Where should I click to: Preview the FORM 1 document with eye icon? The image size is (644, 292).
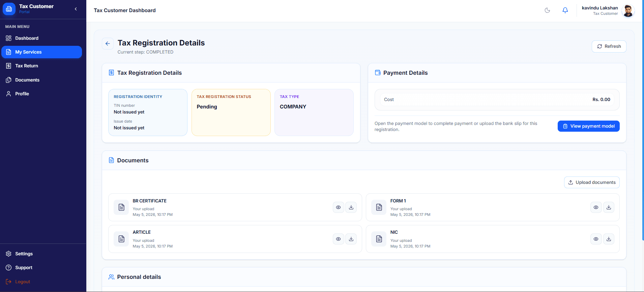tap(596, 207)
